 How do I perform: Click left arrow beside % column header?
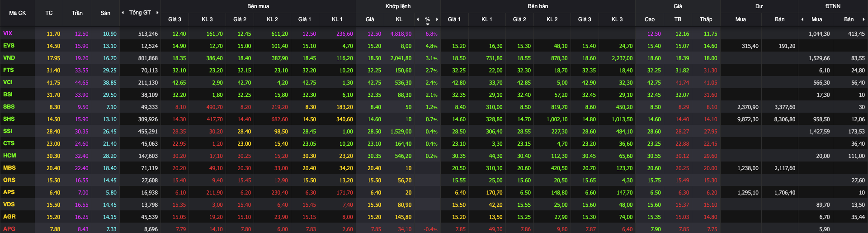click(418, 19)
